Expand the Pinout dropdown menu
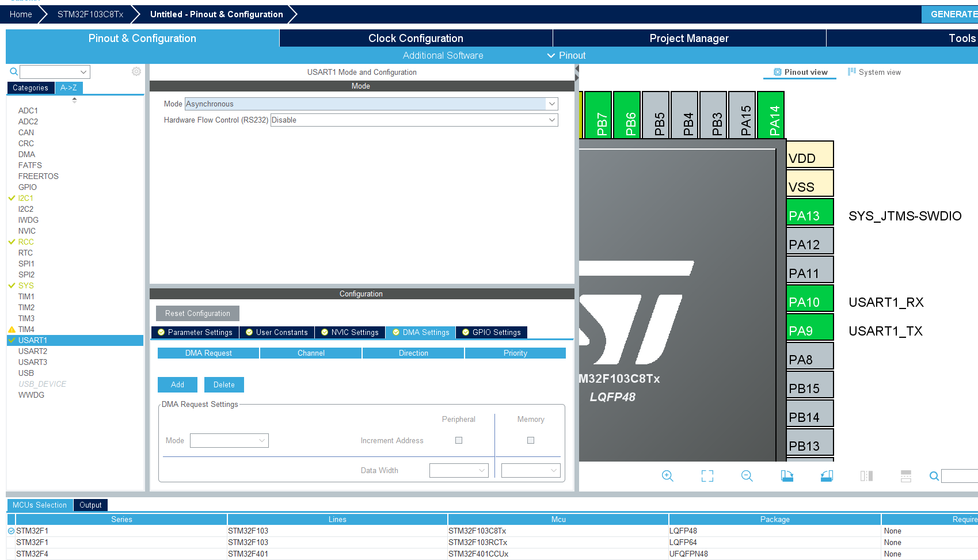Screen dimensions: 978x560 coord(566,55)
